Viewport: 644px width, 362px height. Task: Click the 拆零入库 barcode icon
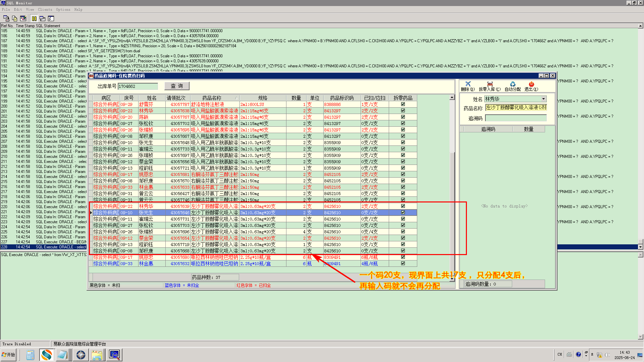[490, 84]
